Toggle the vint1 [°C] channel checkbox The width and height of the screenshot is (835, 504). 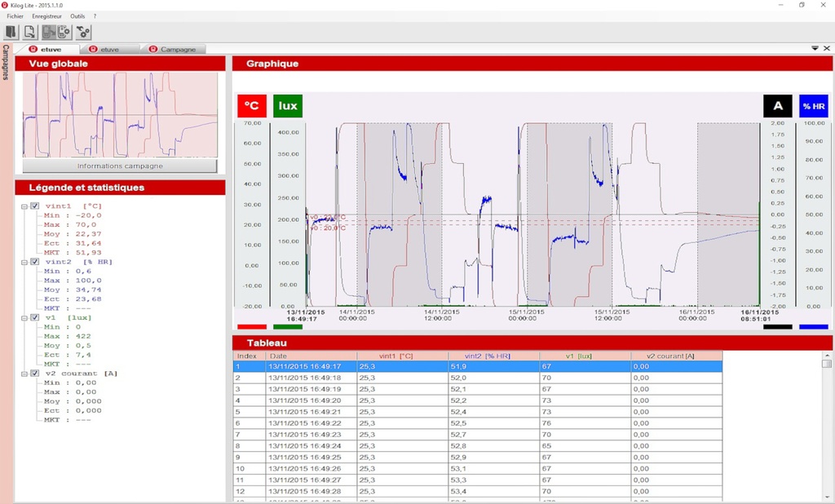point(34,206)
